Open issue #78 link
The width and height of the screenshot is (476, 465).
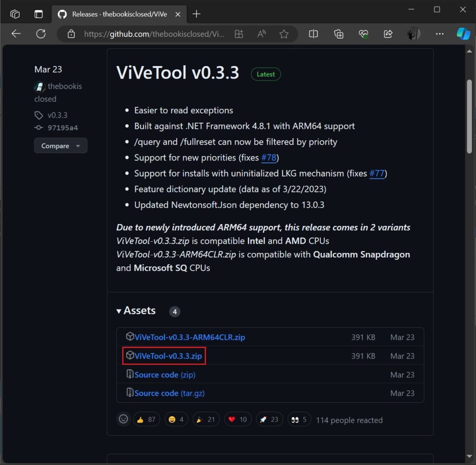pos(269,158)
